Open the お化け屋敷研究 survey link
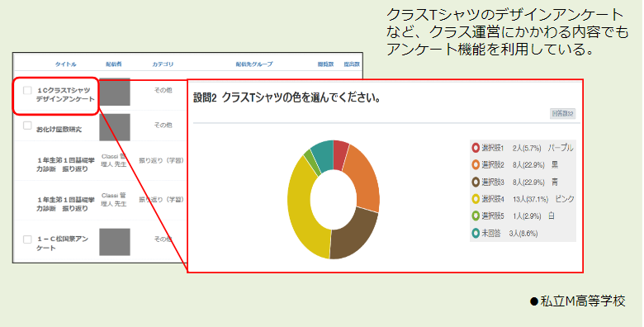The image size is (644, 327). click(59, 129)
